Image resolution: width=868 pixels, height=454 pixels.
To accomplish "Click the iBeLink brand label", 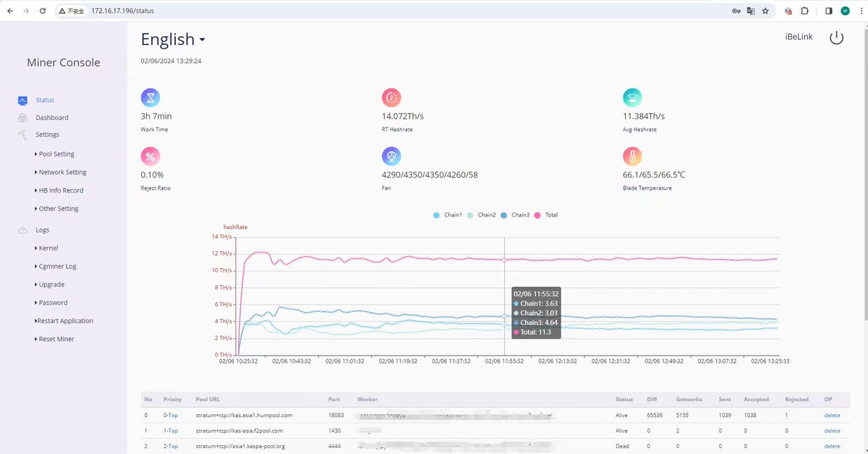I will 799,37.
